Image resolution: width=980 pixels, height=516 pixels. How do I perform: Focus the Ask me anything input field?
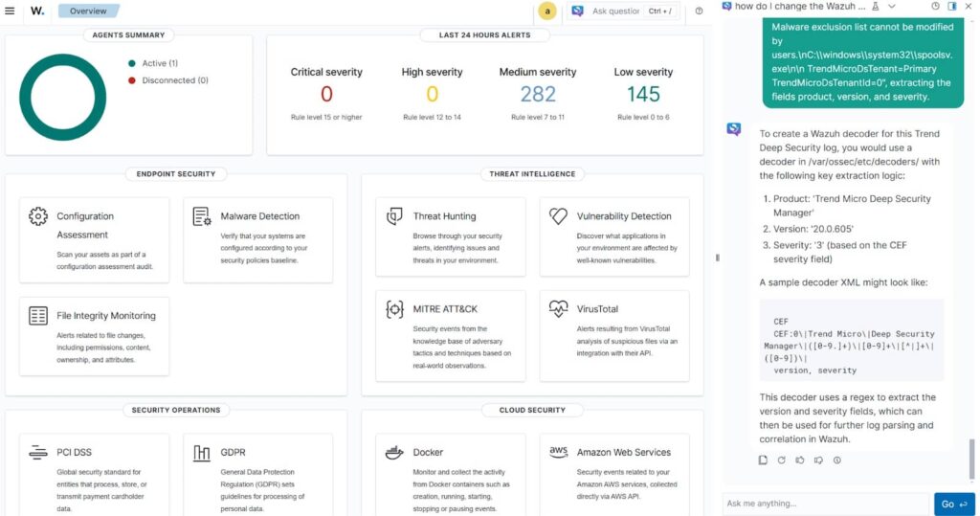pos(825,504)
